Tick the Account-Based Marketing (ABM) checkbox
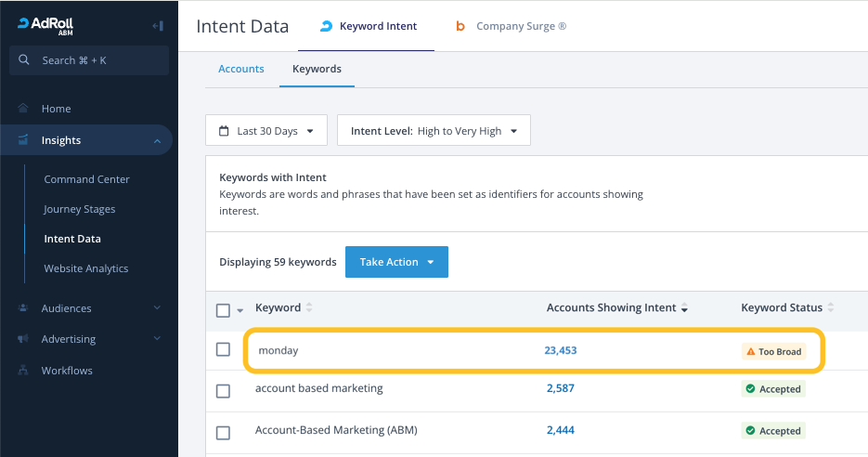The height and width of the screenshot is (457, 868). 223,432
